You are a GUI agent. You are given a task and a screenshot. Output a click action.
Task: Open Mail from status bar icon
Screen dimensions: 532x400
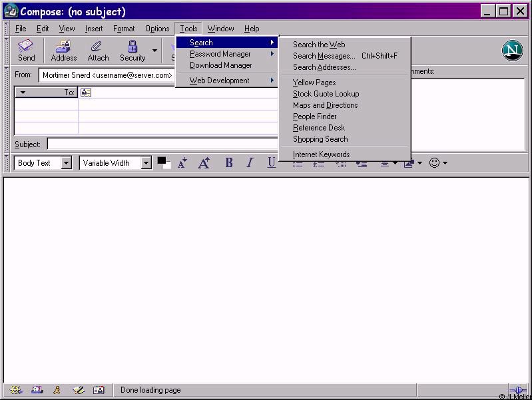tap(37, 390)
